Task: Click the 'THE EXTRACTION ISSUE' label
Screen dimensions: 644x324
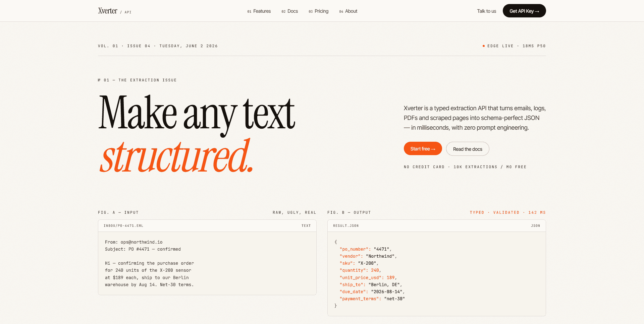Action: tap(137, 80)
